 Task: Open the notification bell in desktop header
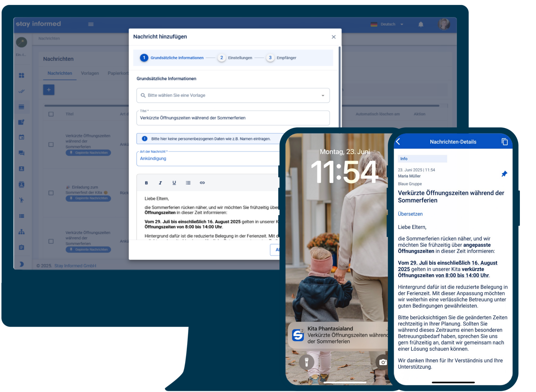pyautogui.click(x=421, y=24)
